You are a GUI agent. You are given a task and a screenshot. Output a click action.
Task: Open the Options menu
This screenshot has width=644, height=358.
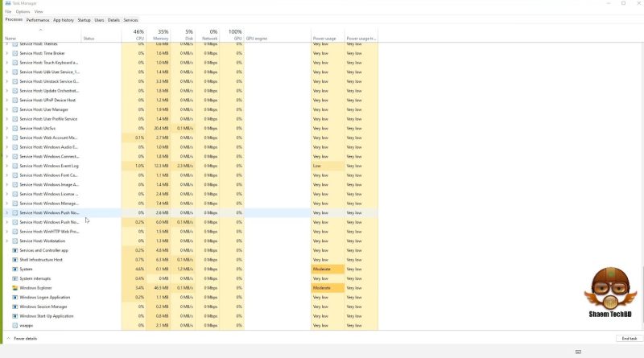23,12
